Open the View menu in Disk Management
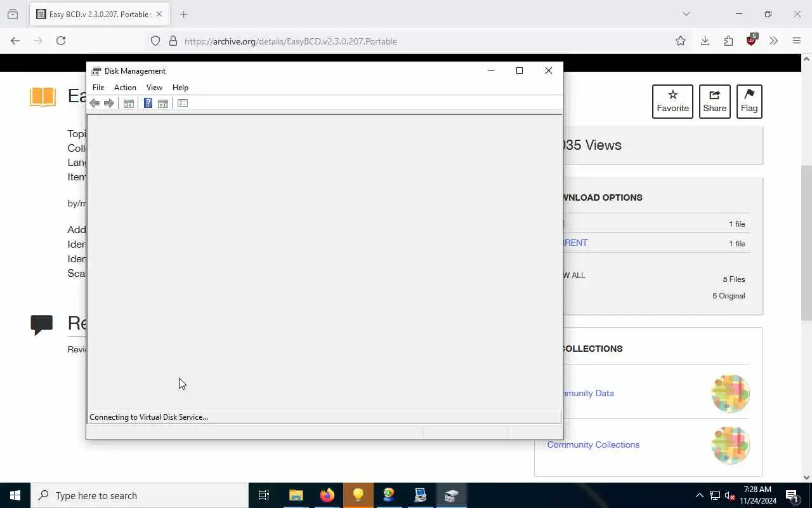Viewport: 812px width, 508px height. pyautogui.click(x=154, y=88)
